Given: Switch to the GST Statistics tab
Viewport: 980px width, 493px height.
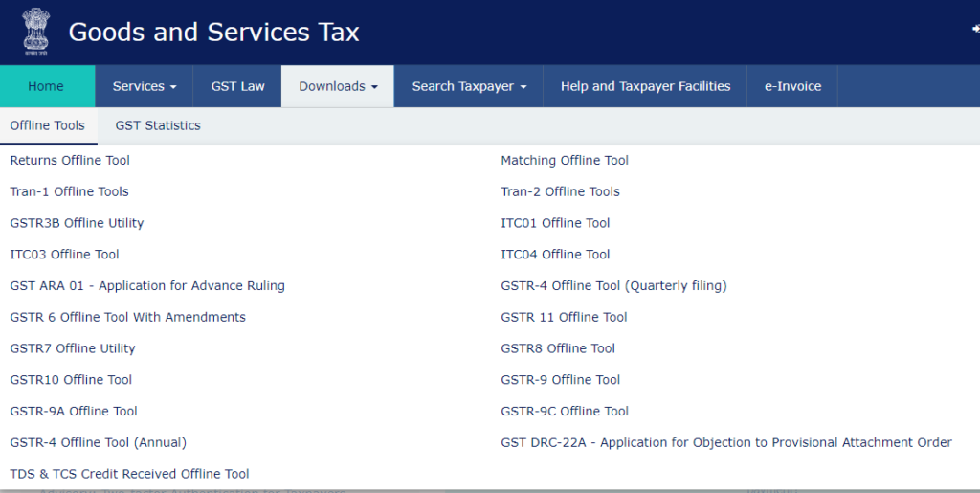Looking at the screenshot, I should tap(158, 125).
